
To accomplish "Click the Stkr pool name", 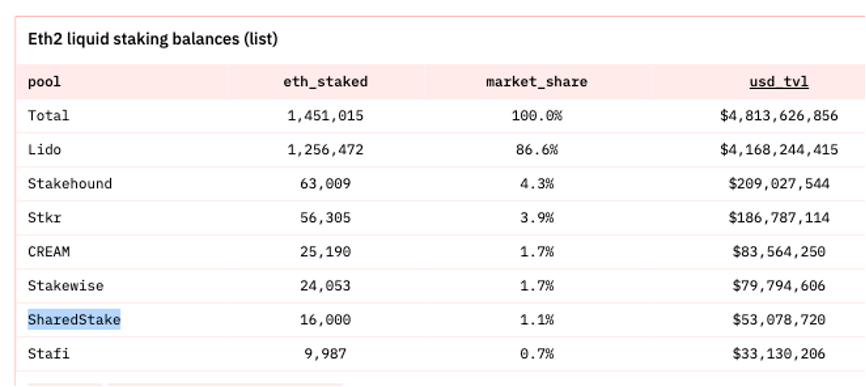I will pos(44,218).
